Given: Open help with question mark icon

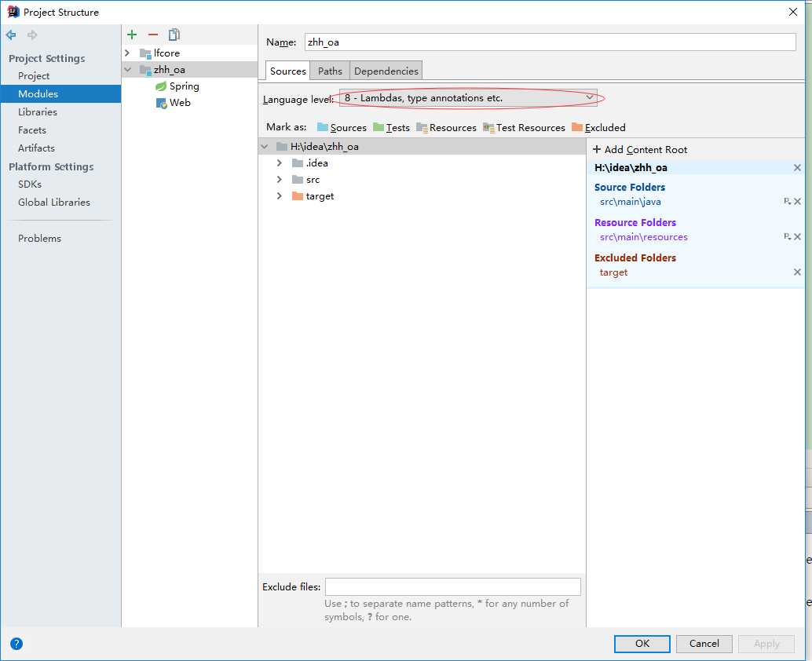Looking at the screenshot, I should 16,644.
